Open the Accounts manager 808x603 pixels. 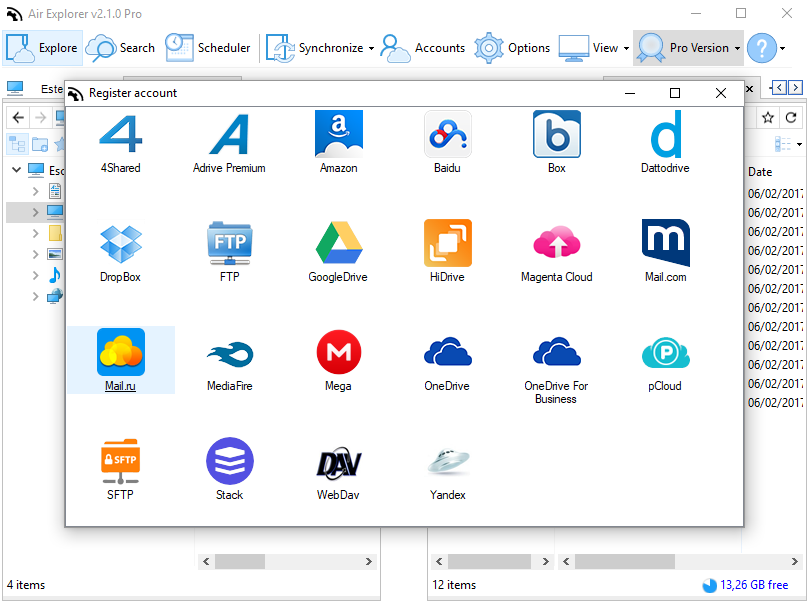click(x=423, y=48)
